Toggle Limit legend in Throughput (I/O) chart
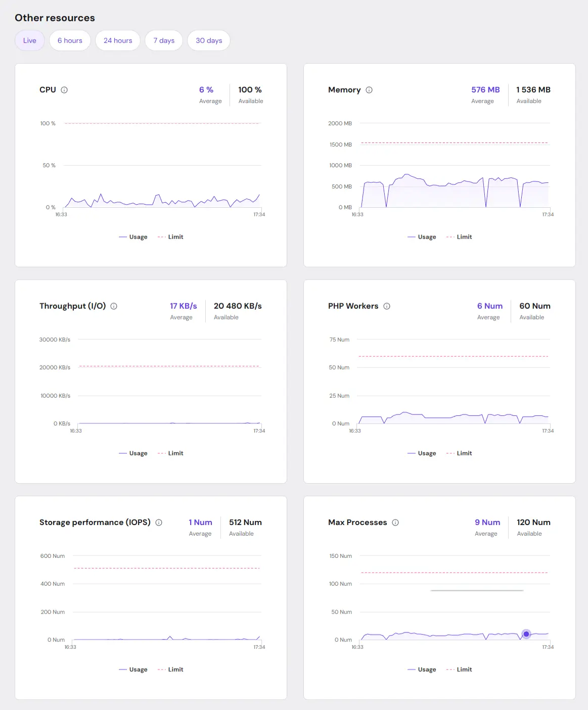588x710 pixels. click(171, 453)
